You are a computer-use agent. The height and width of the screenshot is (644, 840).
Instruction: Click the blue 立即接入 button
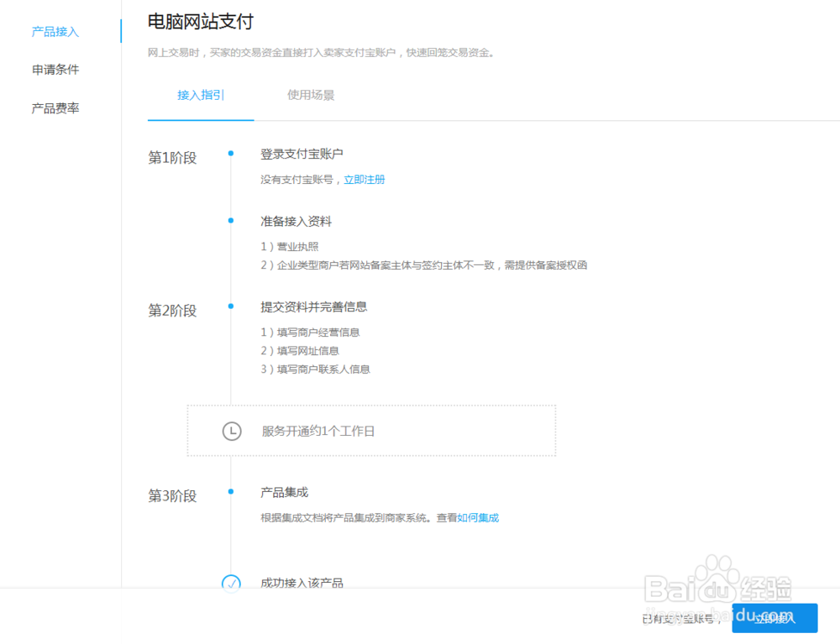pos(774,618)
